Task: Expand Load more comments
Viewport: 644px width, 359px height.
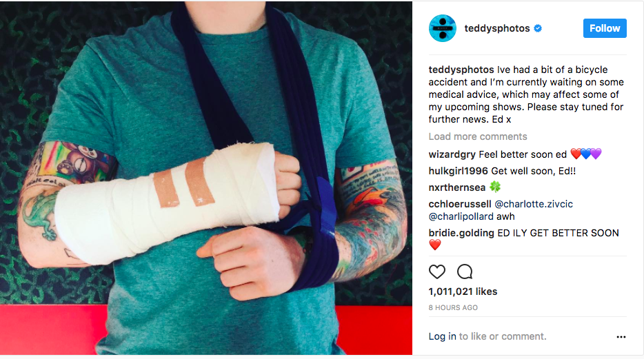Action: 478,136
